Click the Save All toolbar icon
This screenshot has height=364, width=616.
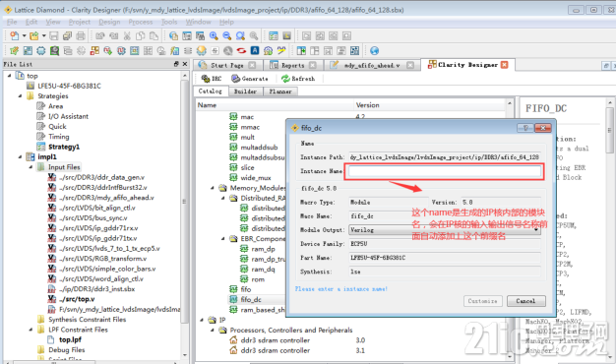(67, 36)
